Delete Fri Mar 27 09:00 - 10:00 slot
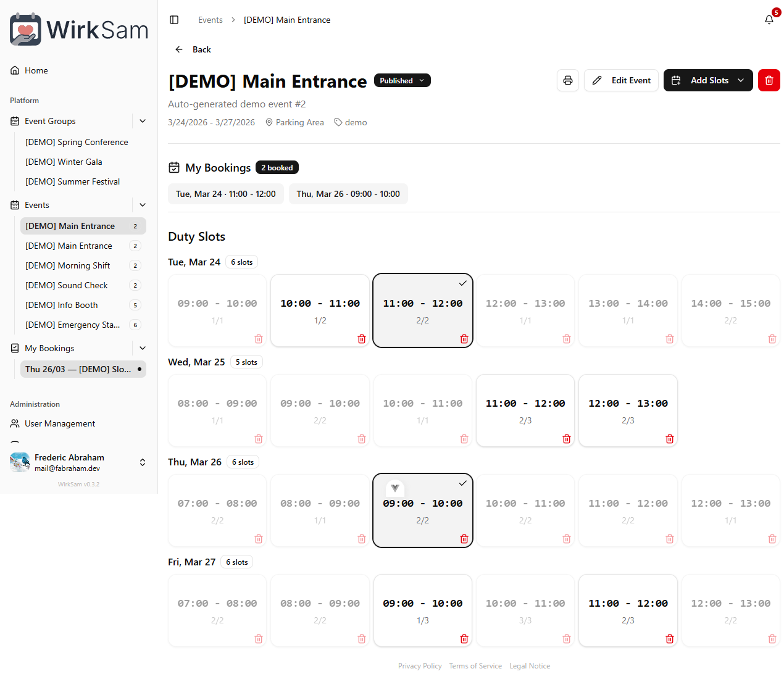This screenshot has width=784, height=674. point(464,639)
